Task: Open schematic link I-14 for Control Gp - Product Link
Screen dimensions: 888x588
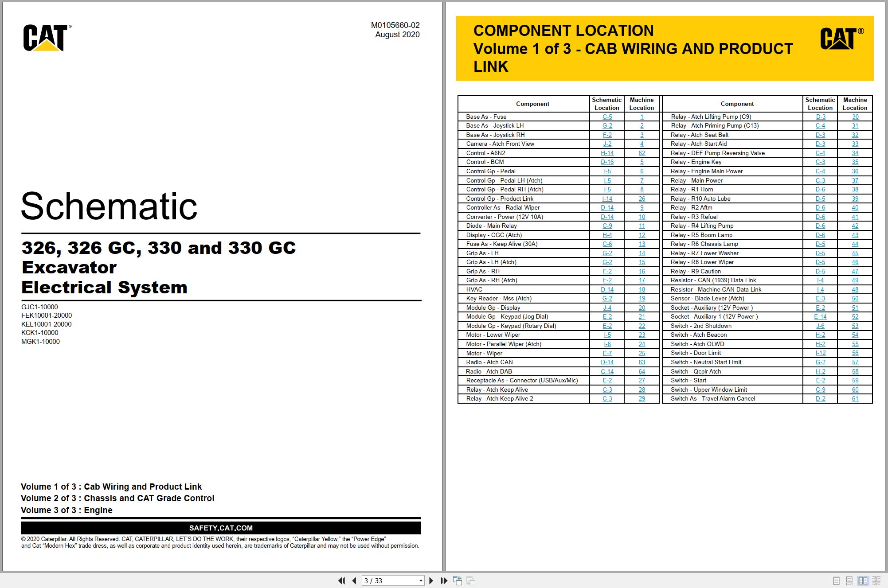Action: (607, 199)
